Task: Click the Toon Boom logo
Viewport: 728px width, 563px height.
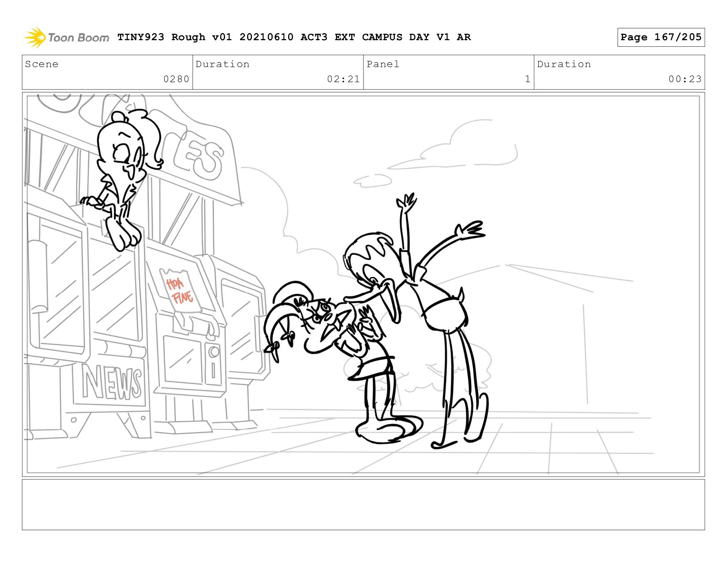Action: pos(67,37)
